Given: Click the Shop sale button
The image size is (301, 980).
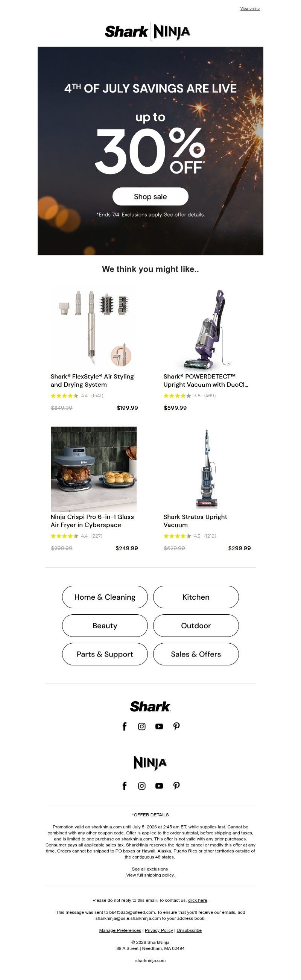Looking at the screenshot, I should coord(150,196).
